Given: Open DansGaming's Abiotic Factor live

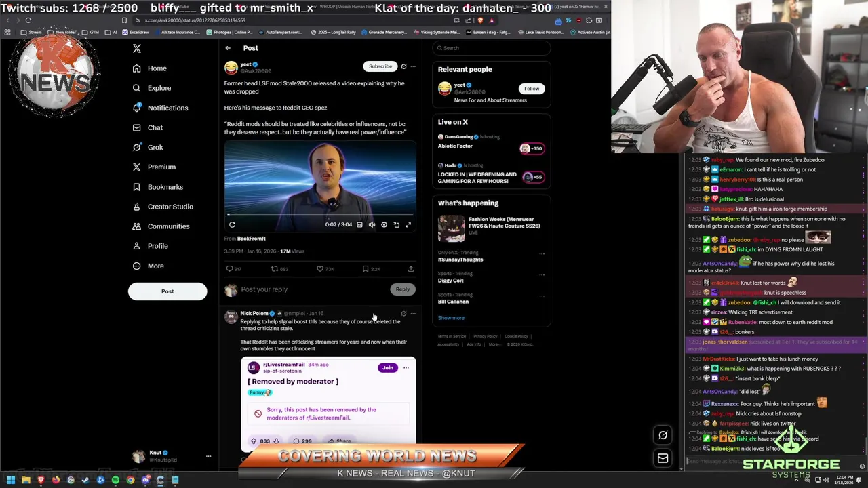Looking at the screenshot, I should coord(491,144).
